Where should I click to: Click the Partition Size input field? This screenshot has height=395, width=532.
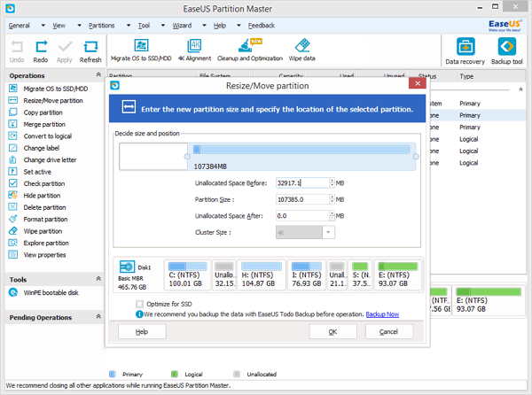pyautogui.click(x=302, y=199)
